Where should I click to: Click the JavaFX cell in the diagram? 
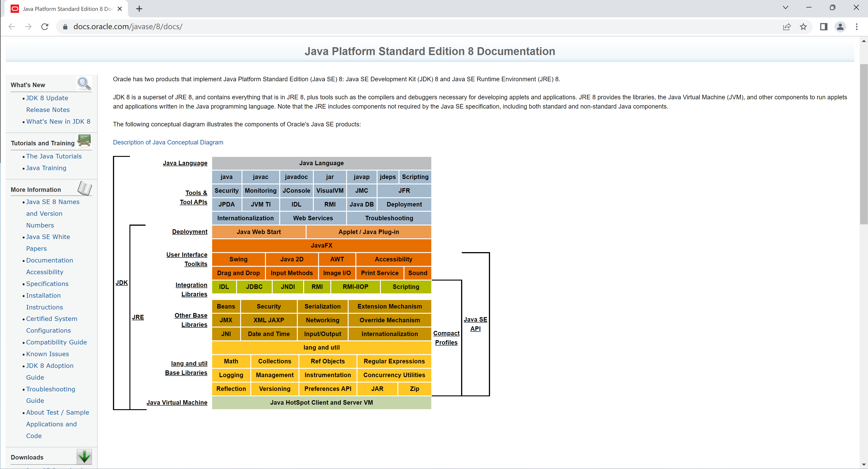321,246
